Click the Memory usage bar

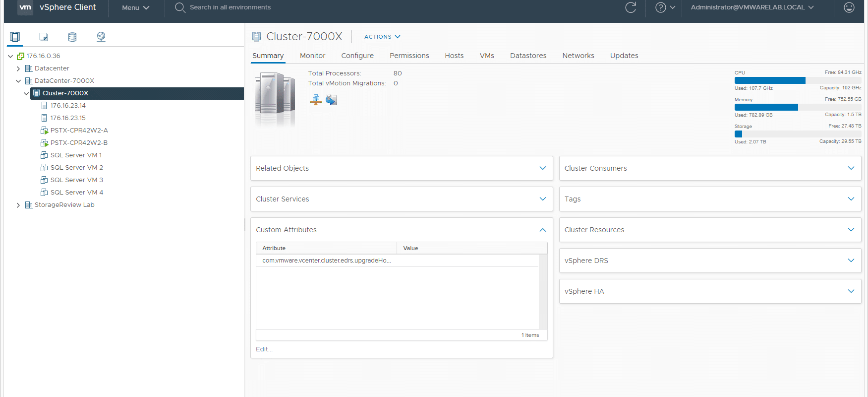(798, 107)
